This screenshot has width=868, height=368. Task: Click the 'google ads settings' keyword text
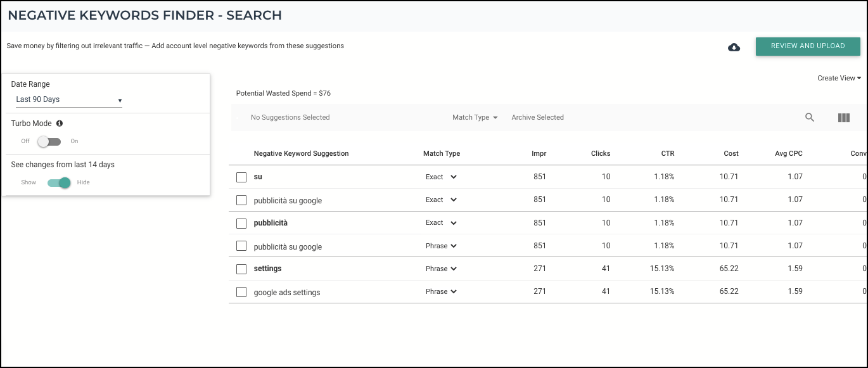coord(287,293)
